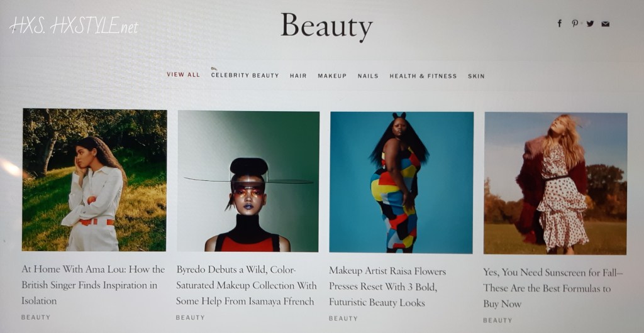Open the Facebook share icon
644x333 pixels.
(559, 23)
